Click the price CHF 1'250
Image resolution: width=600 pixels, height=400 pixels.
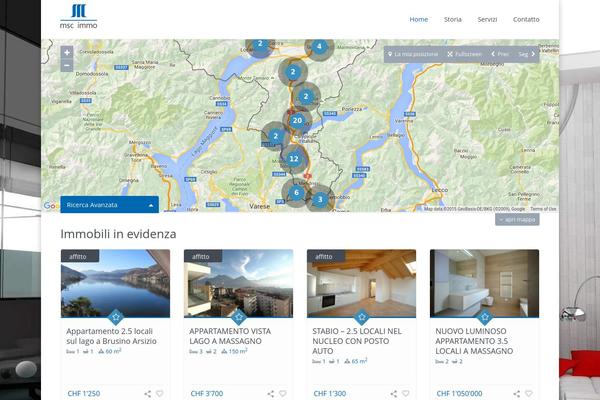[84, 393]
